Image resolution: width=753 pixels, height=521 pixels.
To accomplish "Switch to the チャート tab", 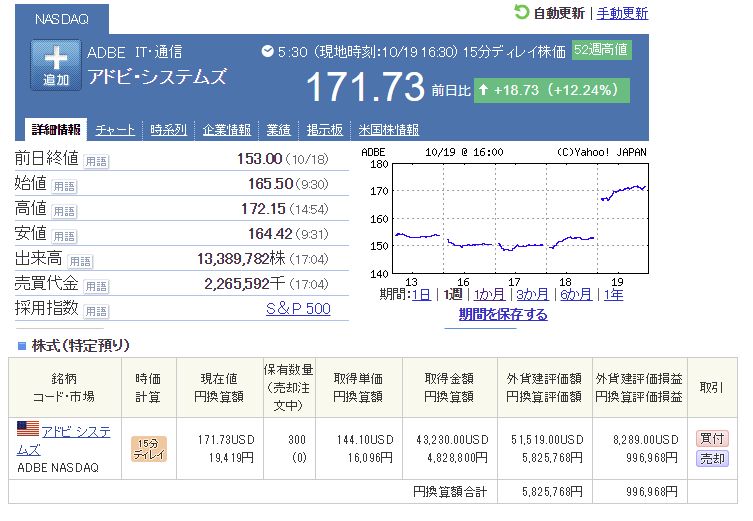I will 115,130.
